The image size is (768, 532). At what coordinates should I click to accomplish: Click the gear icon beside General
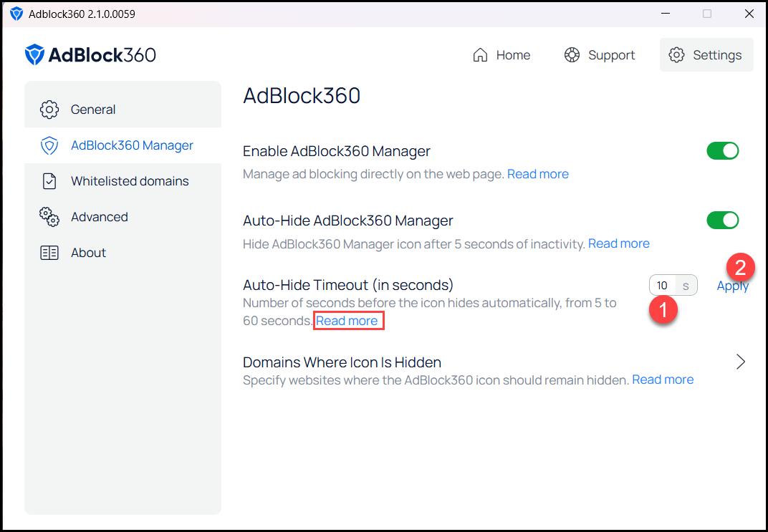click(x=49, y=110)
